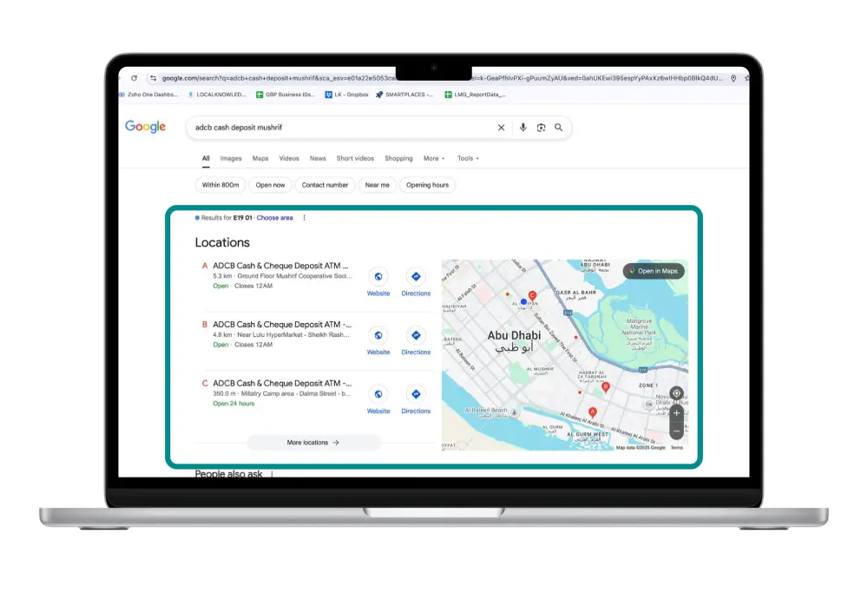Image resolution: width=868 pixels, height=593 pixels.
Task: Click the 'People also ask' heading
Action: 228,474
